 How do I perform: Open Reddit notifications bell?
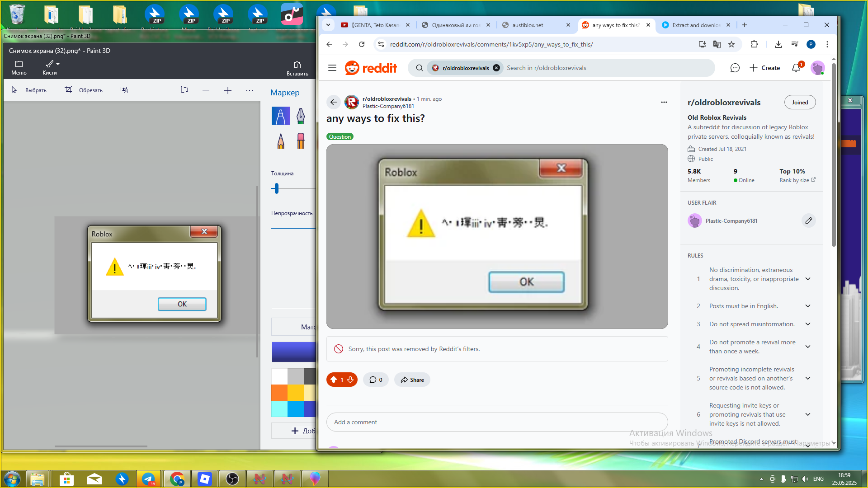[x=796, y=68]
